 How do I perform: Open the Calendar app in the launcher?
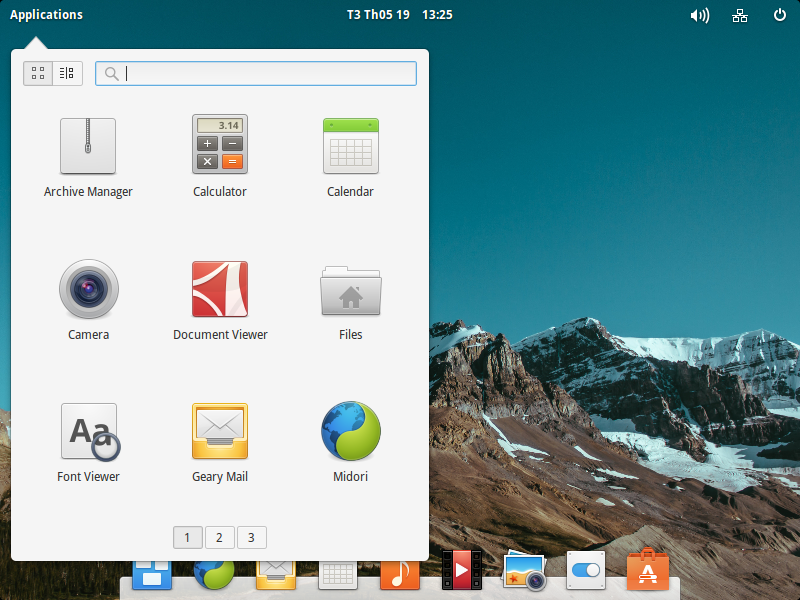[x=351, y=156]
